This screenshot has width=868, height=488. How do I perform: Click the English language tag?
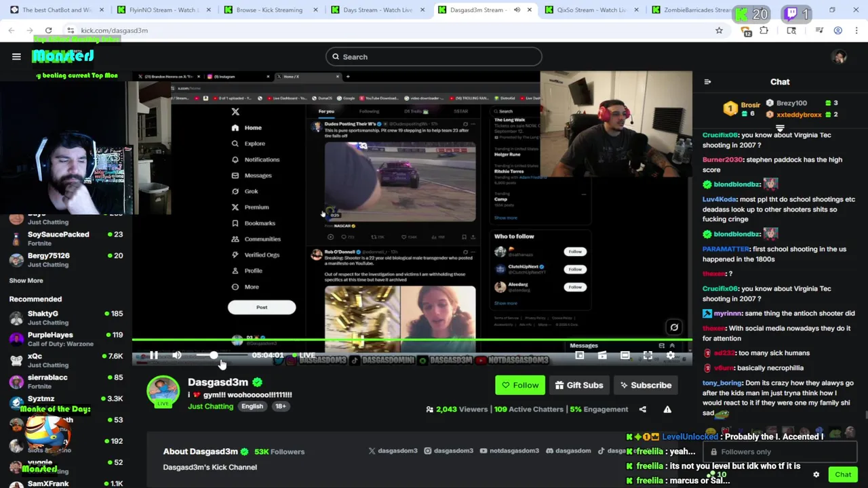click(252, 406)
